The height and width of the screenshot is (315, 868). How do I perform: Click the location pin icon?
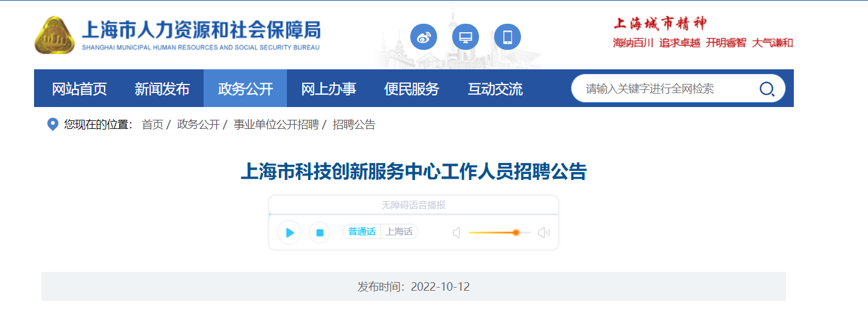click(x=53, y=125)
